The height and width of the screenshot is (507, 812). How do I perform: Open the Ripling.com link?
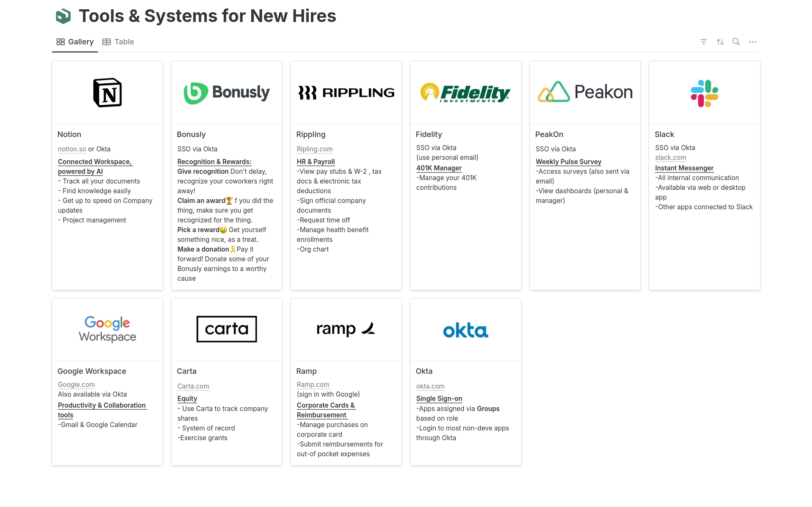314,149
